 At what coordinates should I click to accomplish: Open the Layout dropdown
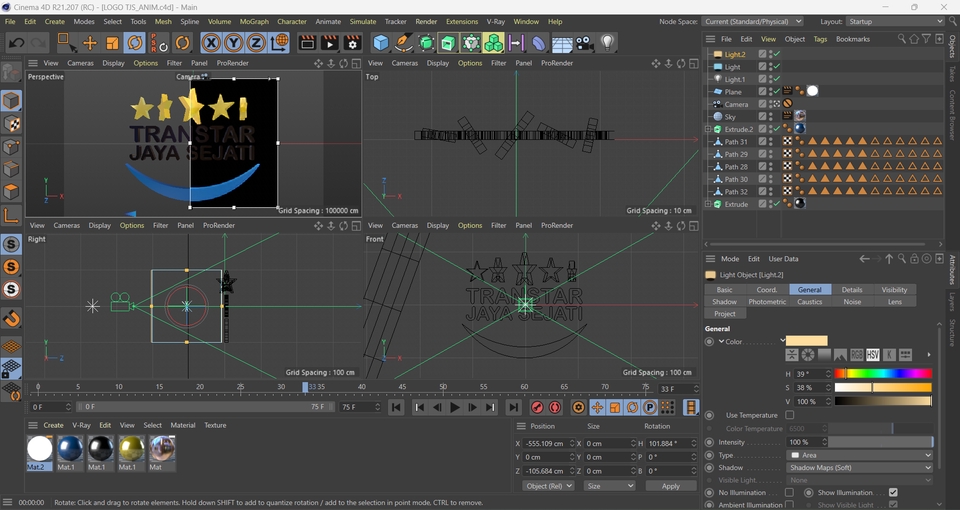(895, 21)
